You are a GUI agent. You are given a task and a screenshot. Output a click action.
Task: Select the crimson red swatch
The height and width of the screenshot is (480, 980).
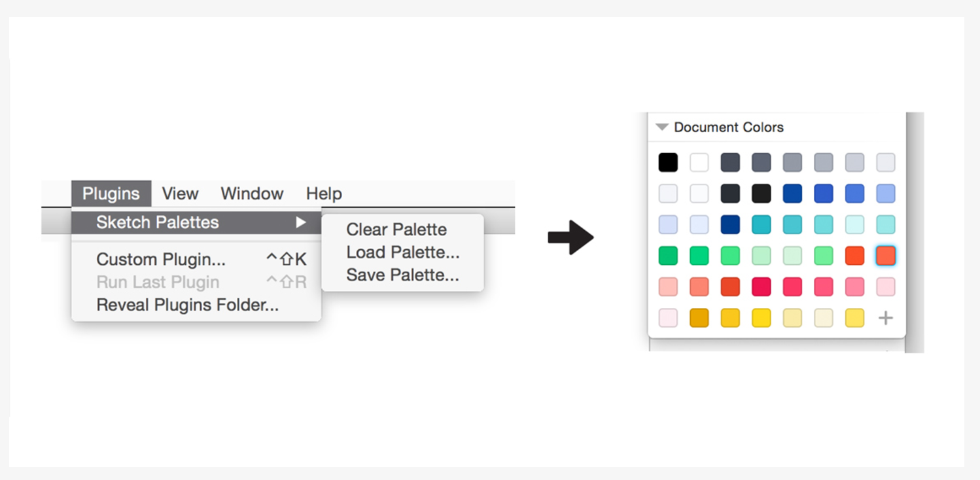pyautogui.click(x=761, y=286)
